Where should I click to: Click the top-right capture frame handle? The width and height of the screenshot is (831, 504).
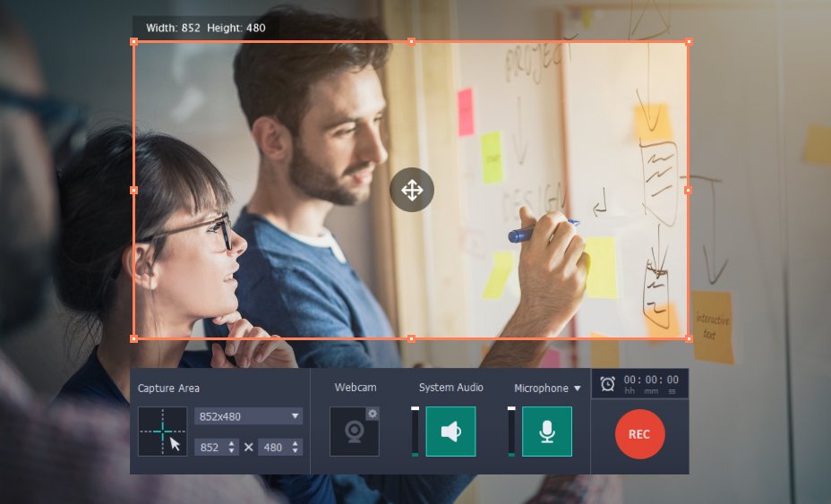point(689,41)
